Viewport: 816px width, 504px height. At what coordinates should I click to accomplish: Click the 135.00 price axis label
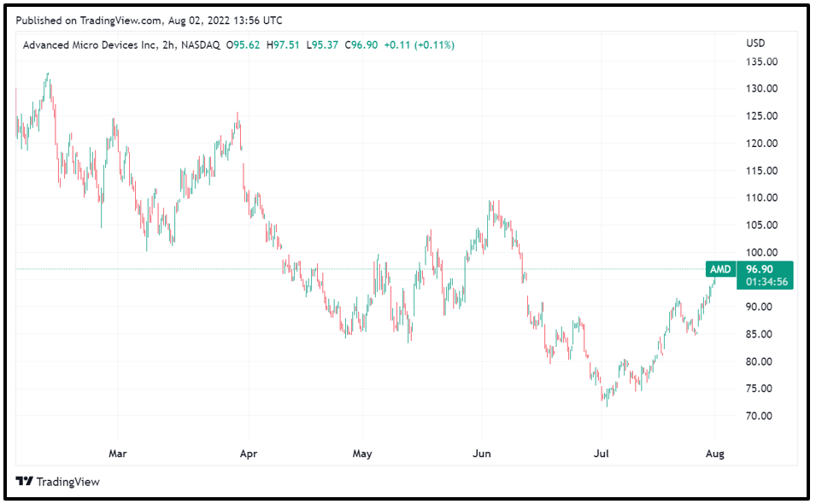762,62
